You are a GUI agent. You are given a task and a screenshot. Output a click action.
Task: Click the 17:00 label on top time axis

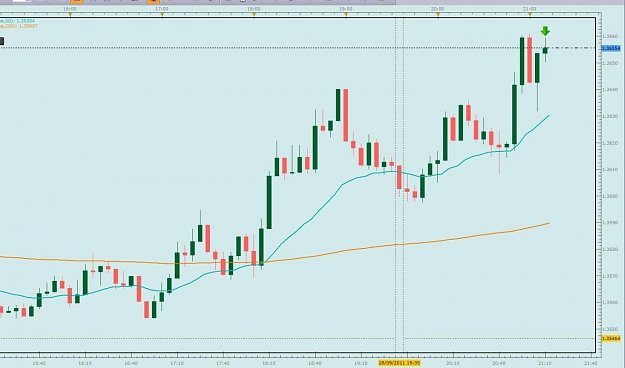click(161, 9)
